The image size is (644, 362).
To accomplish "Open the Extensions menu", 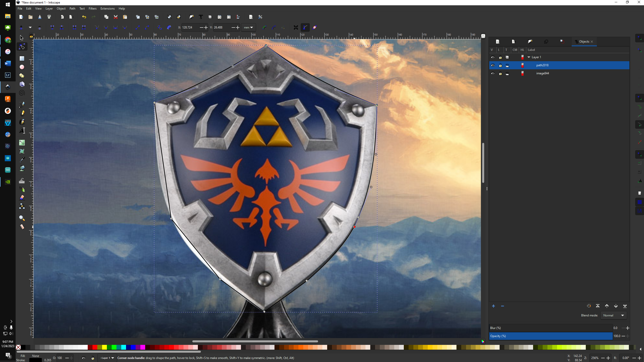I will pyautogui.click(x=107, y=9).
